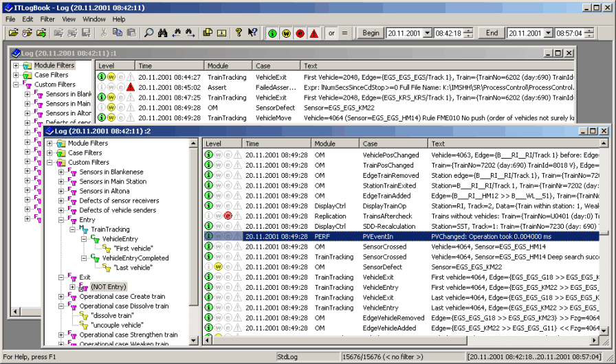This screenshot has width=616, height=364.
Task: Open the Begin date dropdown
Action: 427,33
